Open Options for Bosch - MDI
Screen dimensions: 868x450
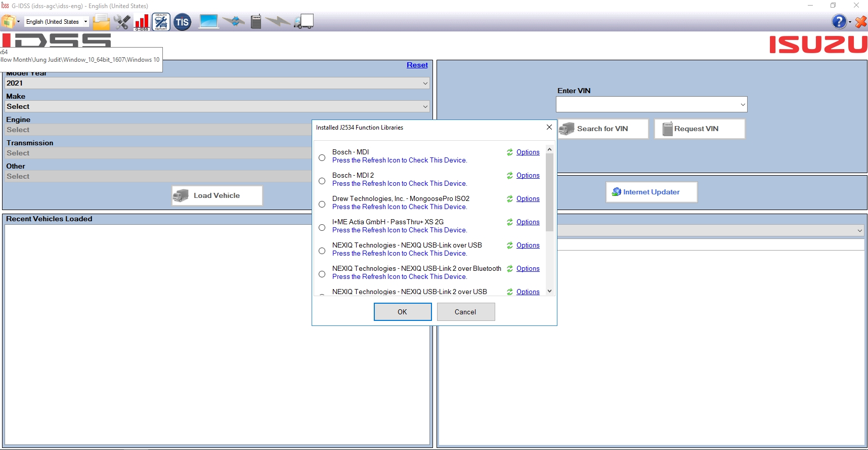[x=528, y=152]
